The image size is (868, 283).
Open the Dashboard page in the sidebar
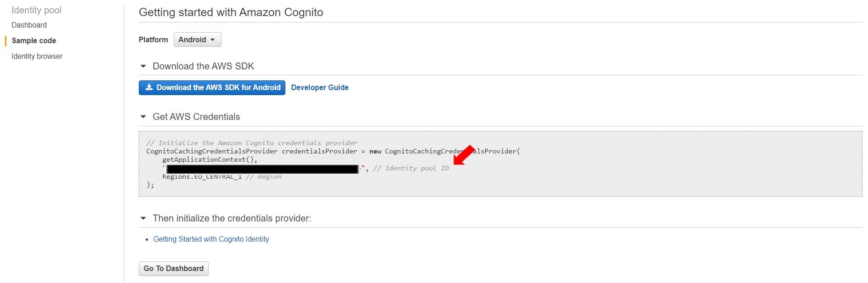coord(29,25)
